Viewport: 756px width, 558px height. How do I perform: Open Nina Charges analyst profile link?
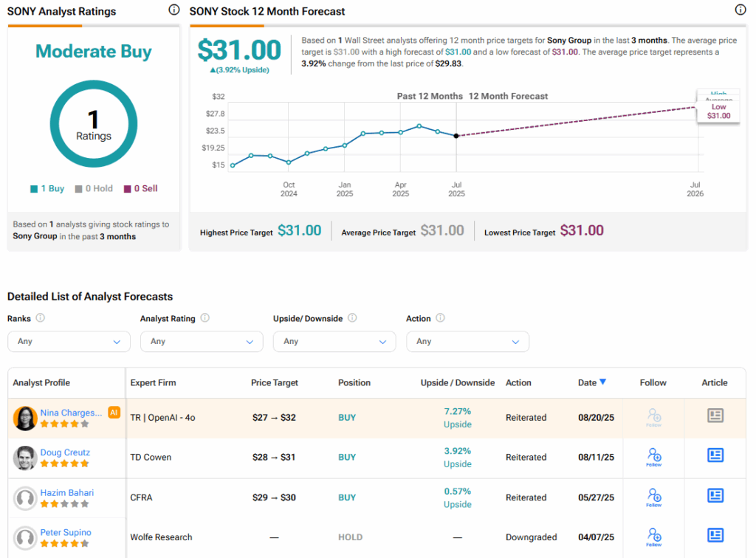[71, 413]
